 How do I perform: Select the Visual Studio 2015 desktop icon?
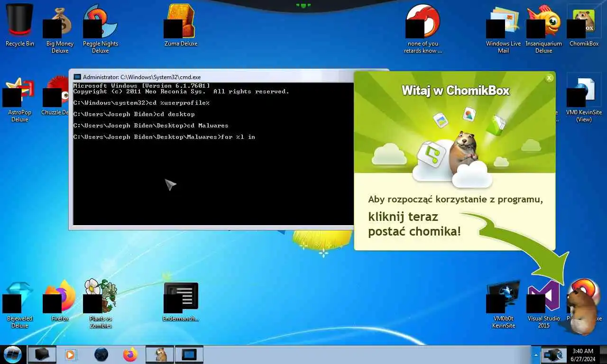[x=543, y=304]
